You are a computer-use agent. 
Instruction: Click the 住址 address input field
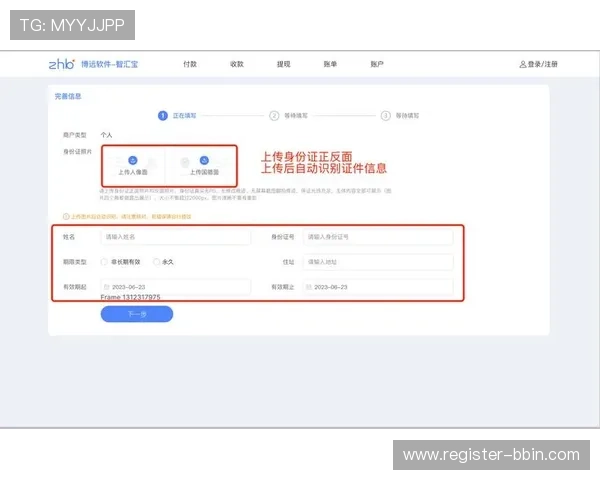click(378, 262)
